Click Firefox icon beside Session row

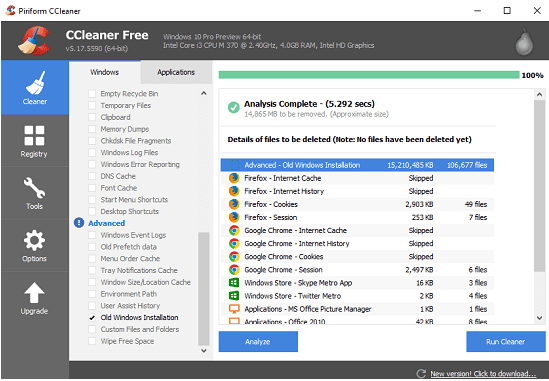tap(234, 217)
